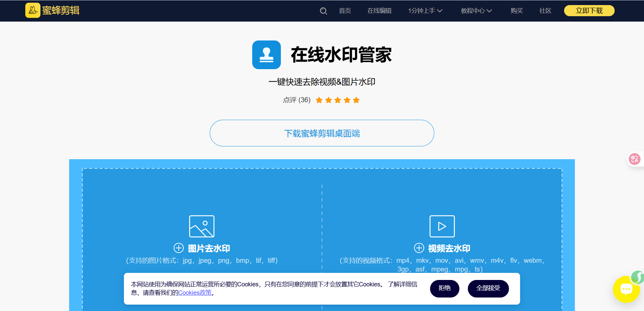Open 在线编辑 navigation item

point(380,11)
